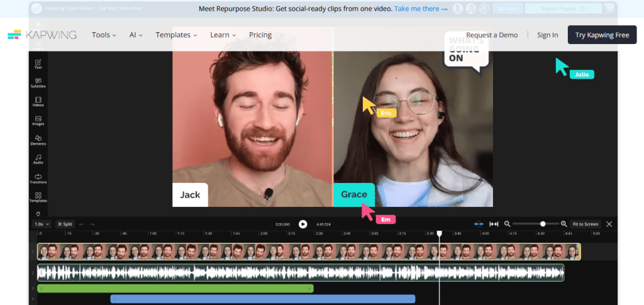Play the video preview
This screenshot has height=305, width=644.
click(303, 224)
